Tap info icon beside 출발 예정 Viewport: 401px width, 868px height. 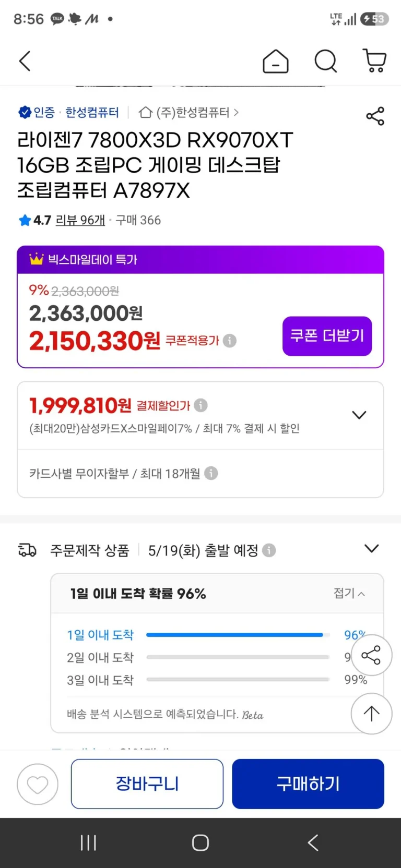[269, 550]
